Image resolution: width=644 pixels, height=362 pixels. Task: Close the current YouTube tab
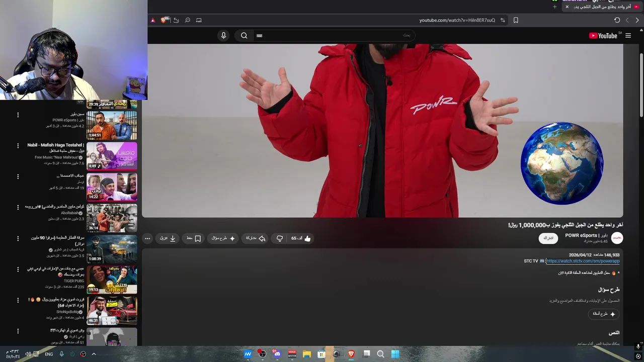point(567,7)
